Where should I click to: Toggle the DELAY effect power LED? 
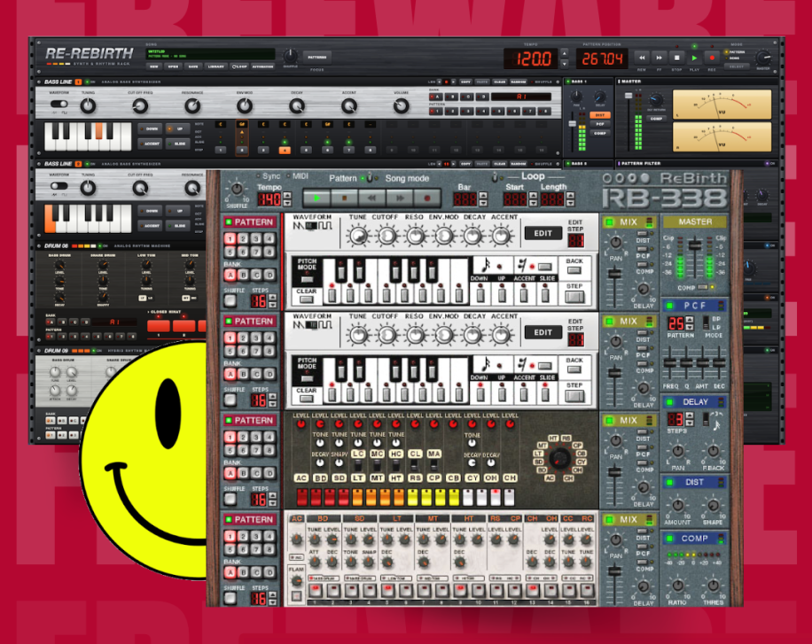point(669,401)
